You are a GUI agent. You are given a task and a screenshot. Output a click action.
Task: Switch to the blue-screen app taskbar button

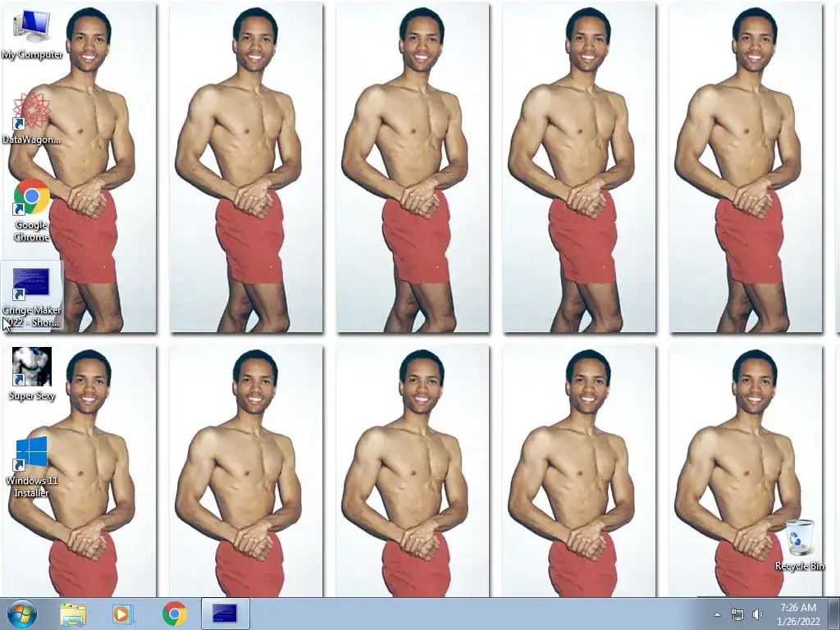point(225,614)
